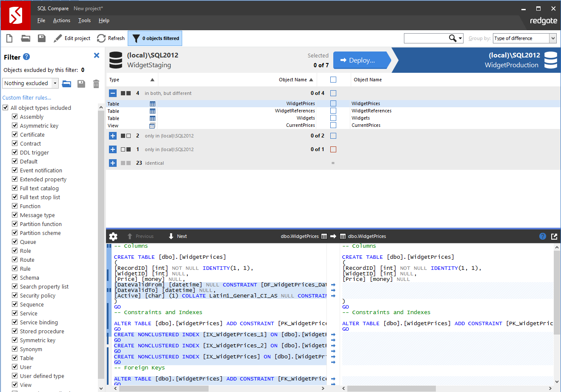
Task: Expand the group only in (local)\SQL2012
Action: 112,136
